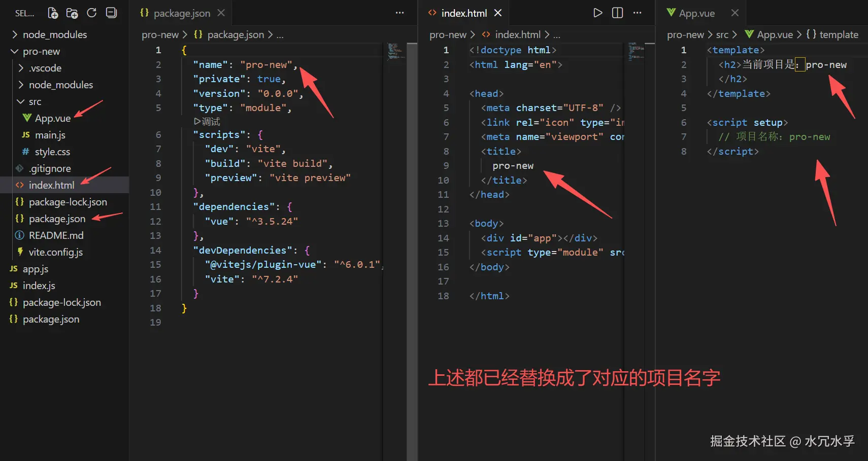
Task: Collapse the src folder in the explorer
Action: (64, 101)
